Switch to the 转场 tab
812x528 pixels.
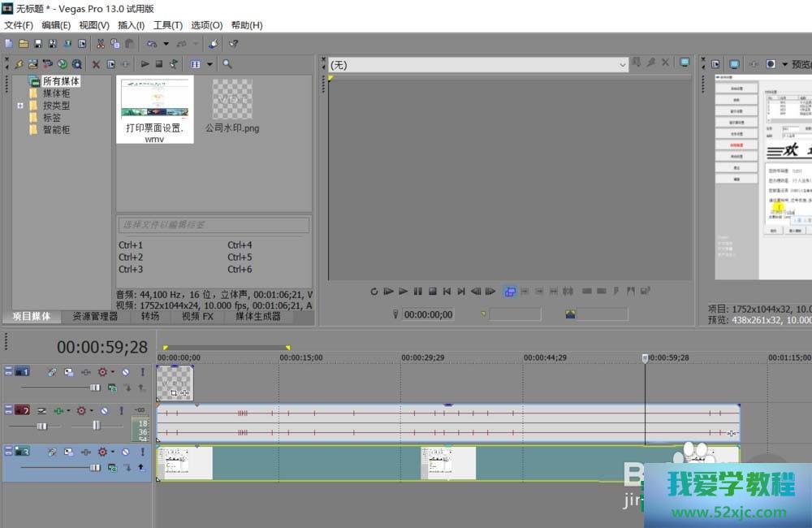point(149,316)
